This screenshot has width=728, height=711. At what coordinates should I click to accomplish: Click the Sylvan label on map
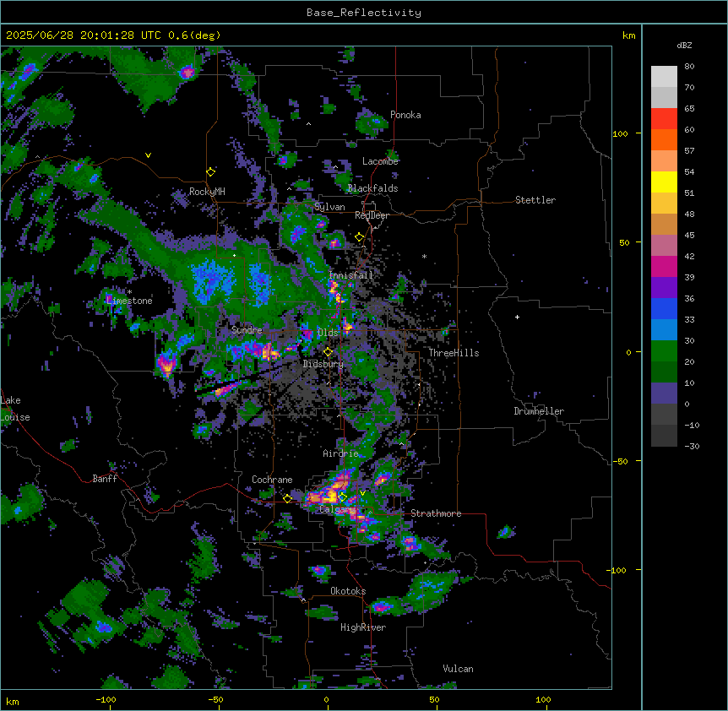coord(329,207)
